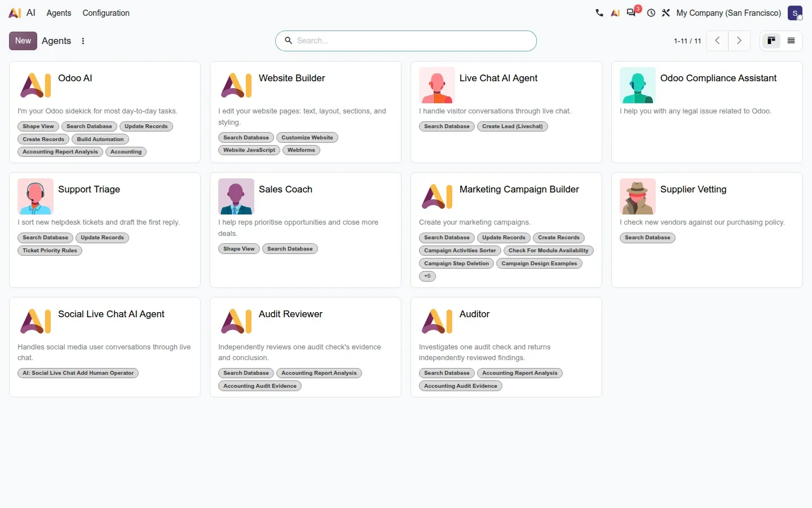Click AI: Social Live Chat Add Human Operator tag
812x508 pixels.
click(78, 373)
